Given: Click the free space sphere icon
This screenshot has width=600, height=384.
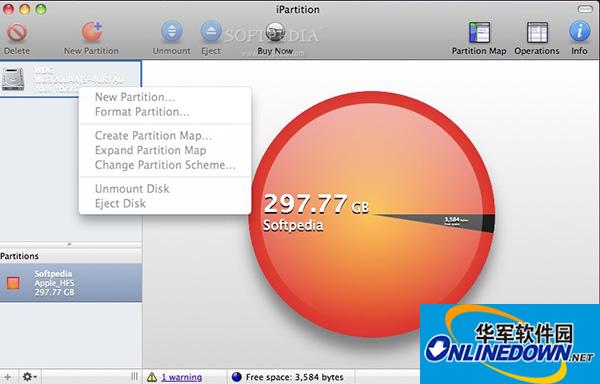Looking at the screenshot, I should (x=237, y=377).
